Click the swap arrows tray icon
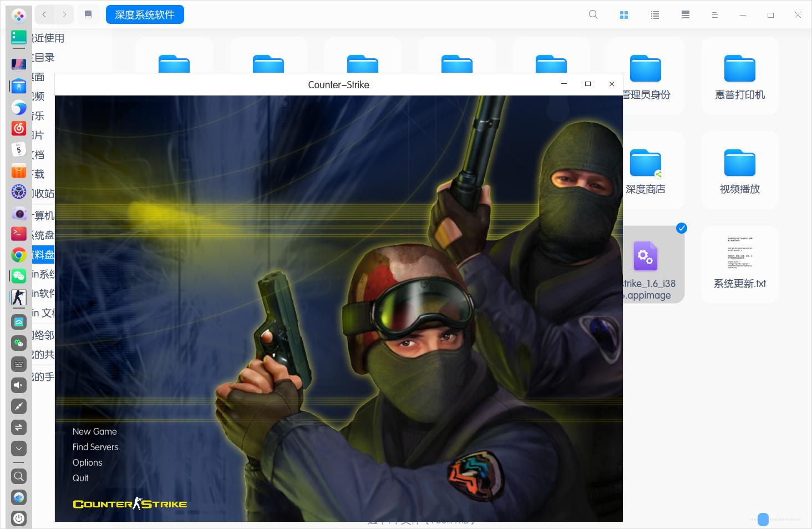 [x=19, y=427]
